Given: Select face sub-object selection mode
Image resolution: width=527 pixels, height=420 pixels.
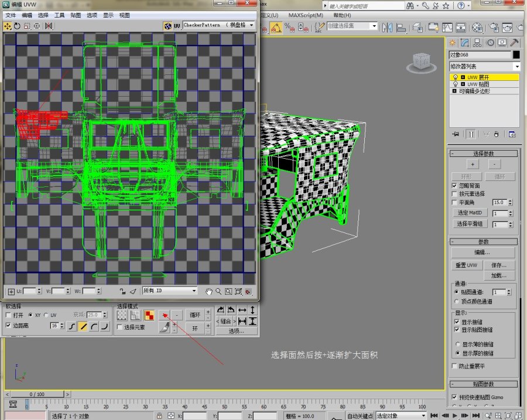Looking at the screenshot, I should point(149,315).
